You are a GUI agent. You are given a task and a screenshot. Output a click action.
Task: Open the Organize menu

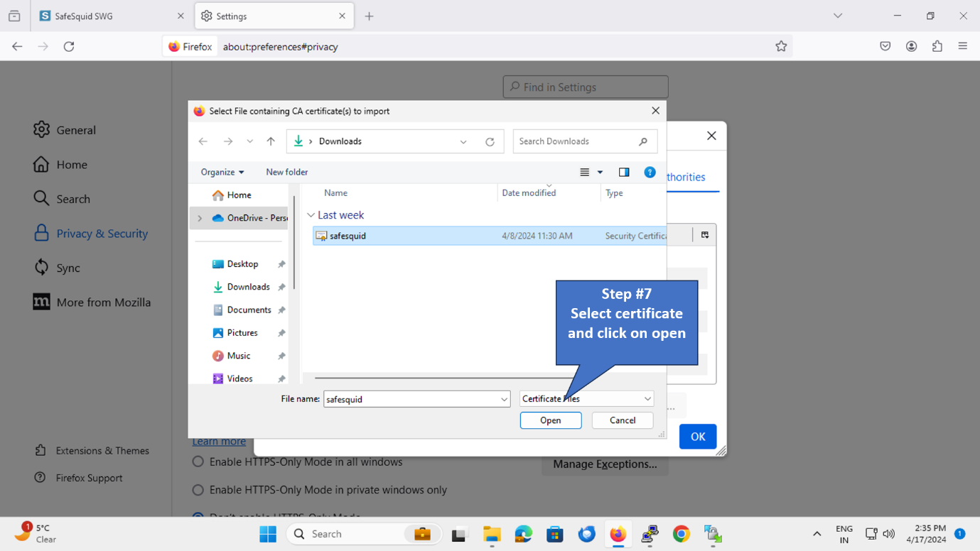pyautogui.click(x=222, y=172)
